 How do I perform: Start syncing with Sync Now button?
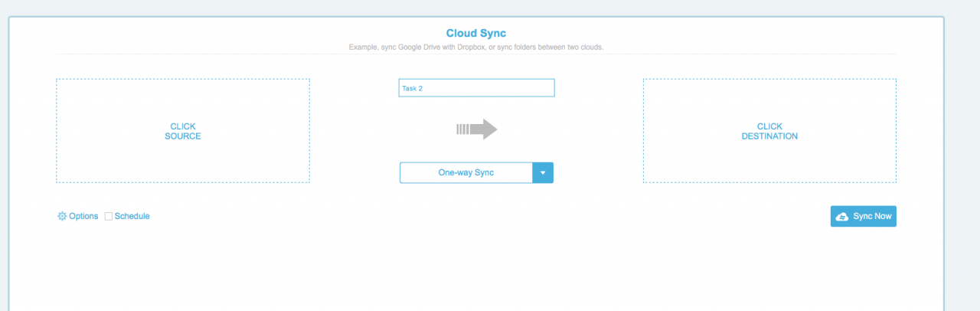(864, 217)
